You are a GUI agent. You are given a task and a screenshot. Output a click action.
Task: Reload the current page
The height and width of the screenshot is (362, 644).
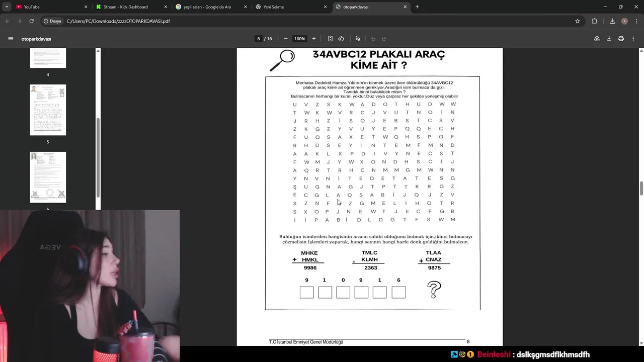[31, 21]
